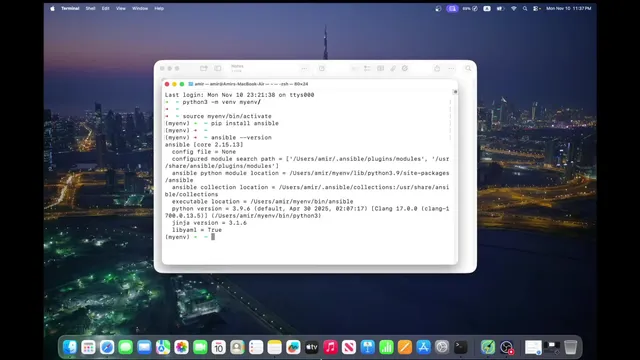This screenshot has height=360, width=640.
Task: Launch FaceTime from the Dock
Action: 200,347
